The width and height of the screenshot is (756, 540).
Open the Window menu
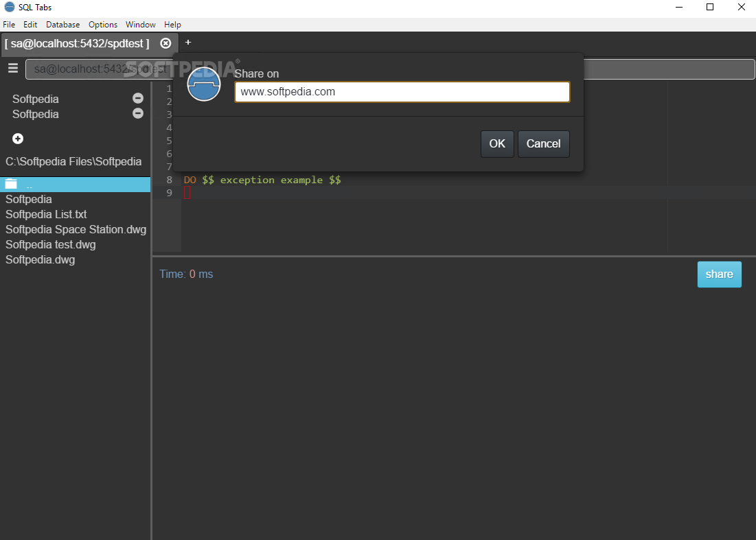click(140, 25)
